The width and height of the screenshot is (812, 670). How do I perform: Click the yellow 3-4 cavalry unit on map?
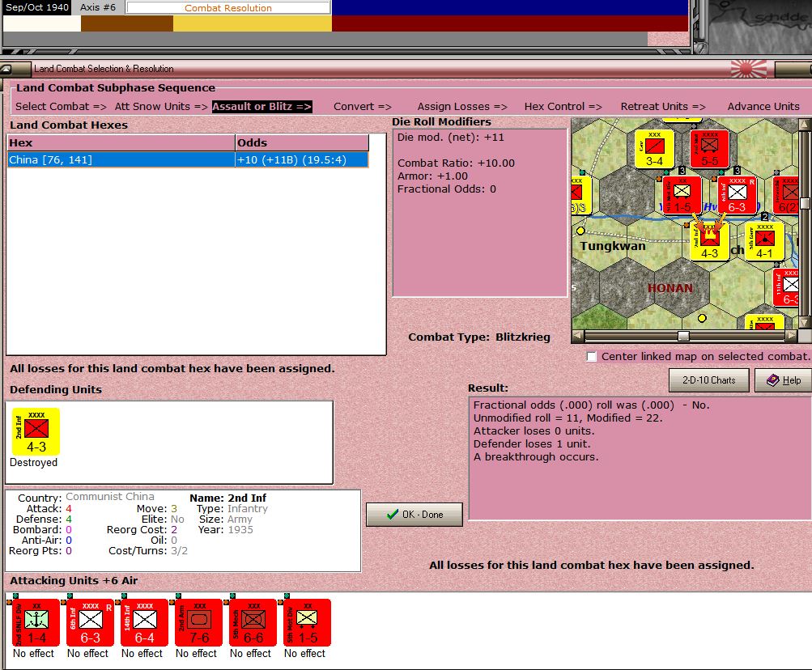point(655,149)
